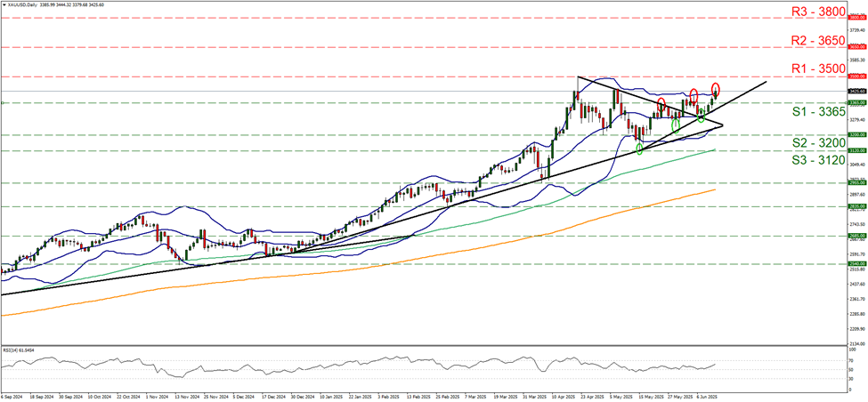Click the red 3650.00 price tag on axis

click(856, 46)
